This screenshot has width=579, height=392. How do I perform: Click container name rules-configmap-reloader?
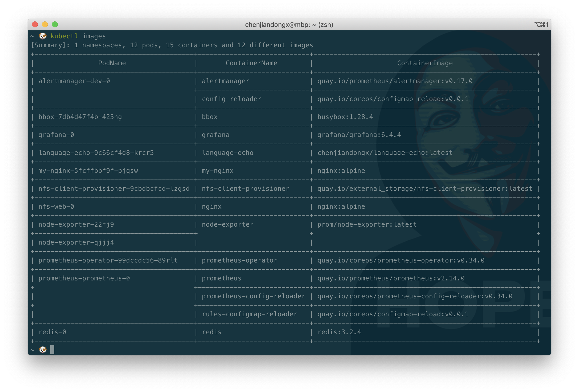250,314
